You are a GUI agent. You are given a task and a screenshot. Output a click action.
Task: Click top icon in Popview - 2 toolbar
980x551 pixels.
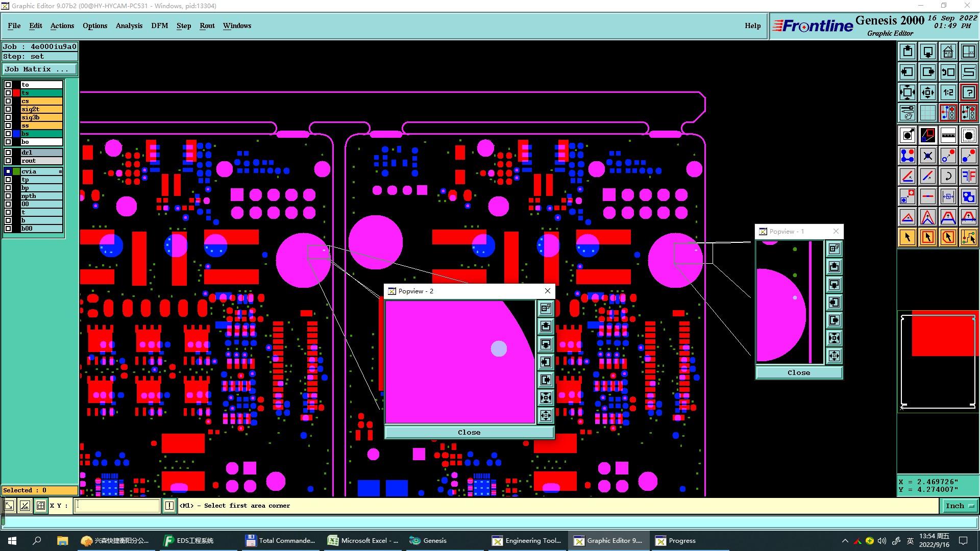546,308
